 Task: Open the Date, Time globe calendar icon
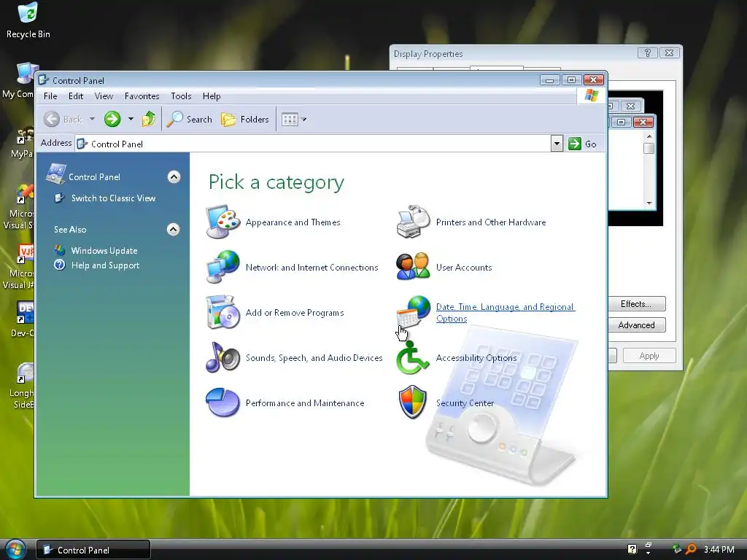[414, 312]
